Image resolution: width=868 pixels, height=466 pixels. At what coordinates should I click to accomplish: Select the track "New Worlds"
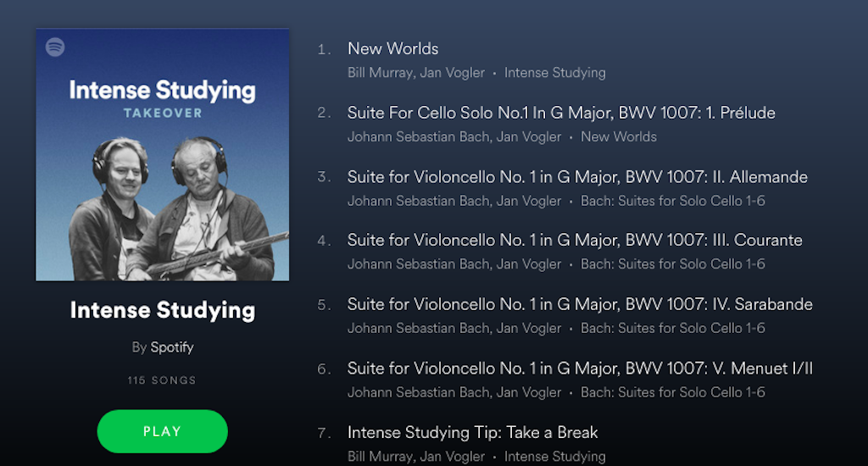point(392,49)
